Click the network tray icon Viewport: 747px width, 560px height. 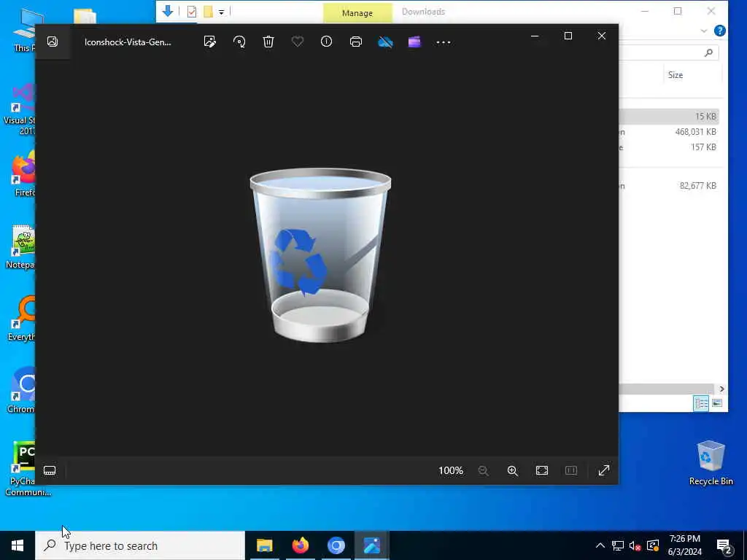618,545
